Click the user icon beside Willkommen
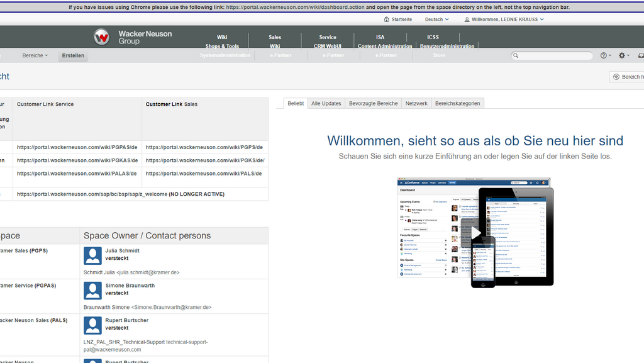The width and height of the screenshot is (644, 363). (467, 20)
